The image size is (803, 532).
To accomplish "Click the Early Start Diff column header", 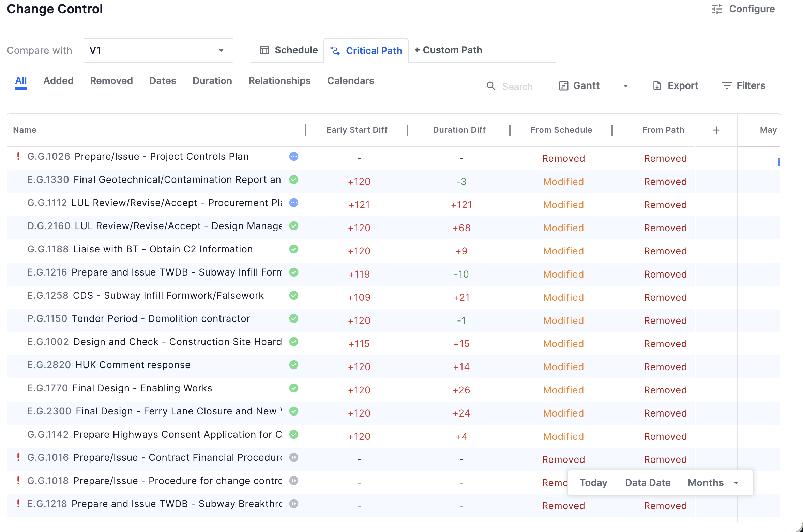I will tap(357, 130).
